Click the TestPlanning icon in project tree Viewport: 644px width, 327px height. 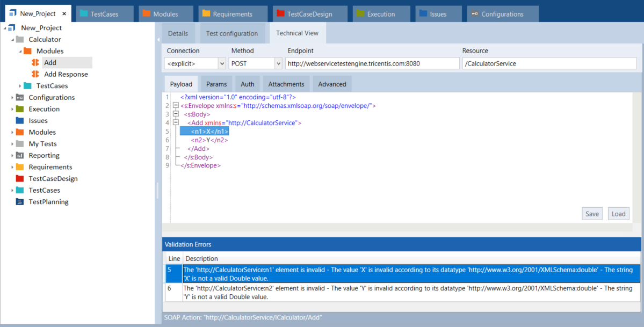coord(20,202)
